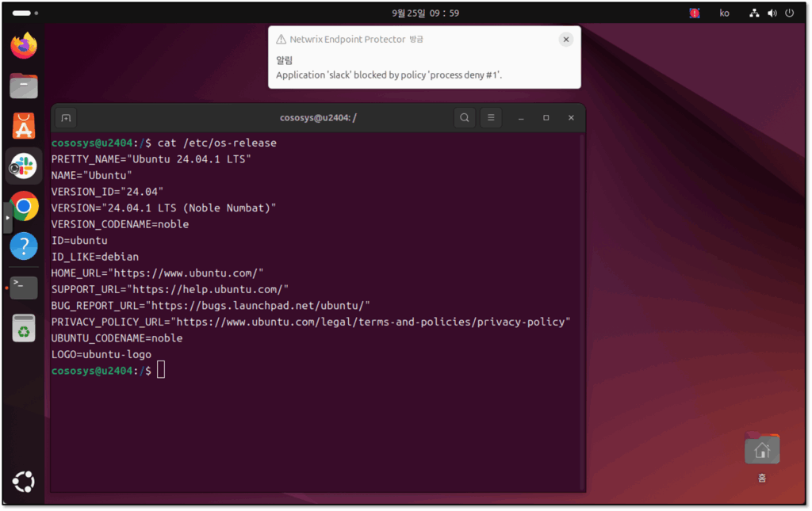Open the Trash dock icon
812x511 pixels.
pos(24,328)
